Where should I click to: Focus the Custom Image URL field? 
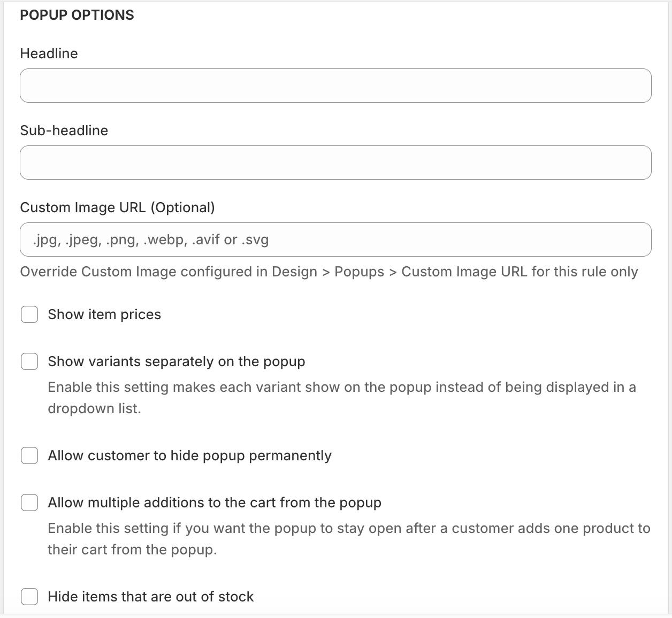[x=335, y=240]
